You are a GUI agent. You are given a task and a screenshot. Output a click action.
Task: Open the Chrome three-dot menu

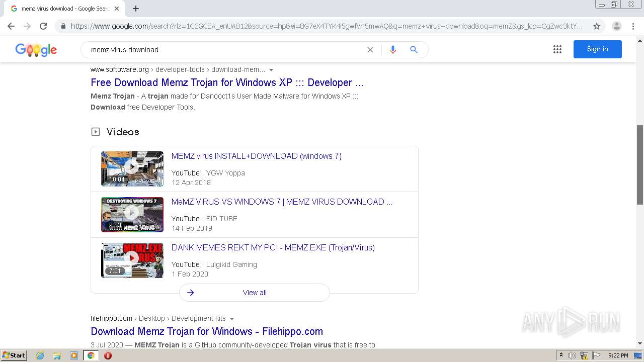[633, 26]
